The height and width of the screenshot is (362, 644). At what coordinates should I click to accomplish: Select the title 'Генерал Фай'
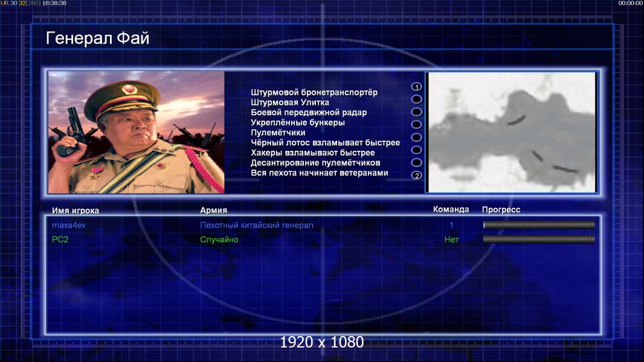coord(98,38)
